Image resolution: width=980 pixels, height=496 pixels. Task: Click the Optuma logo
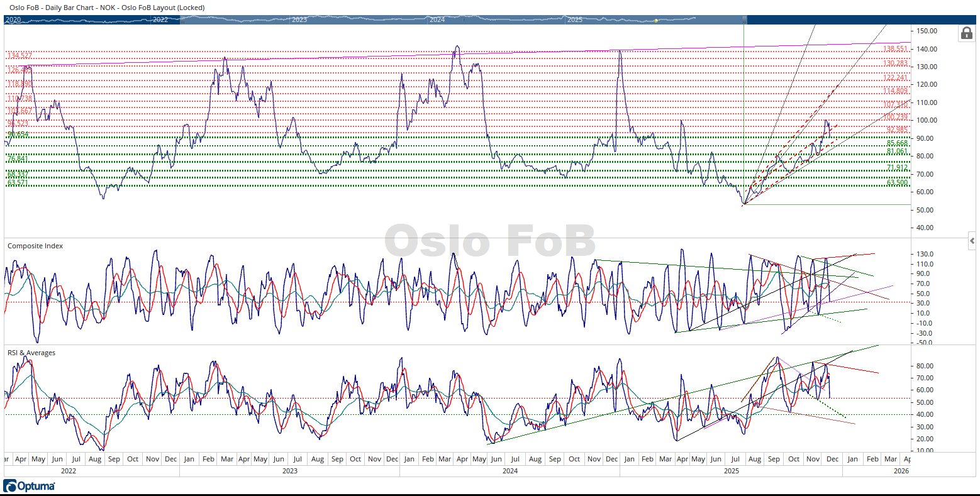29,486
